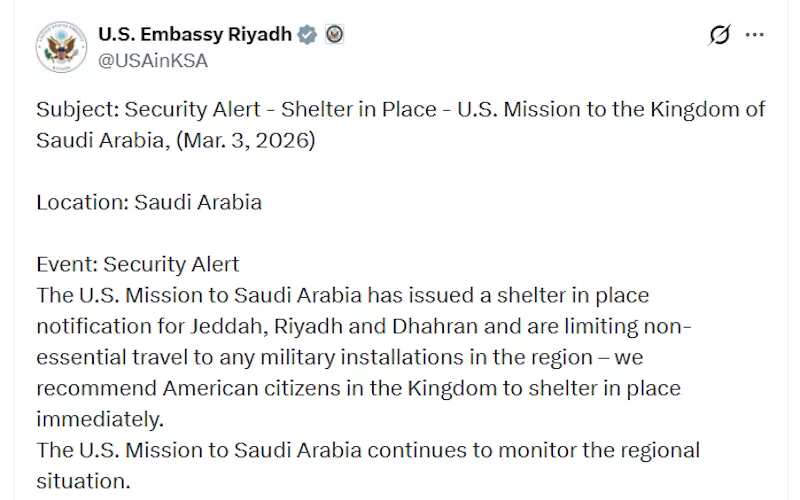Click the (Mar. 3, 2026) date text
This screenshot has width=800, height=500.
[248, 140]
